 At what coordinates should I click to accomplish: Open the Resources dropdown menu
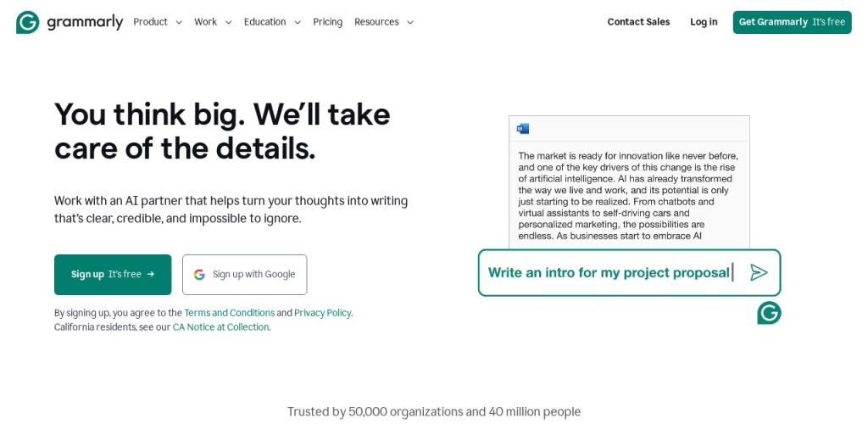384,22
